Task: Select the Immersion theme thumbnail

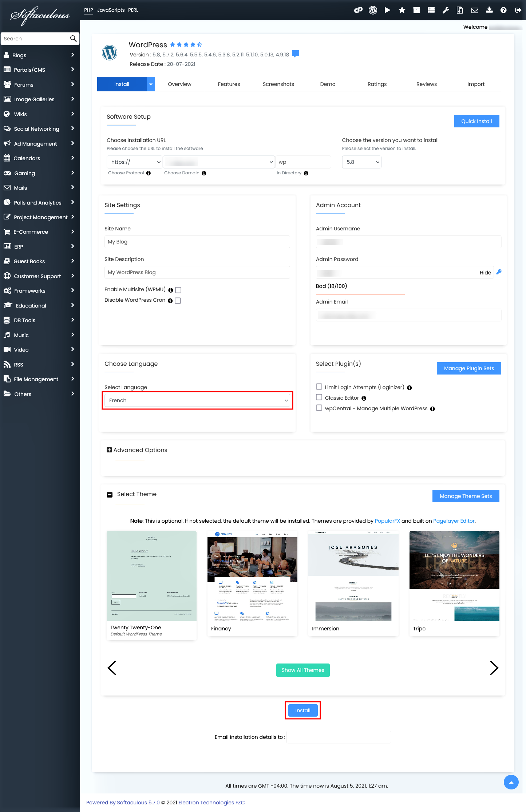Action: pyautogui.click(x=353, y=576)
